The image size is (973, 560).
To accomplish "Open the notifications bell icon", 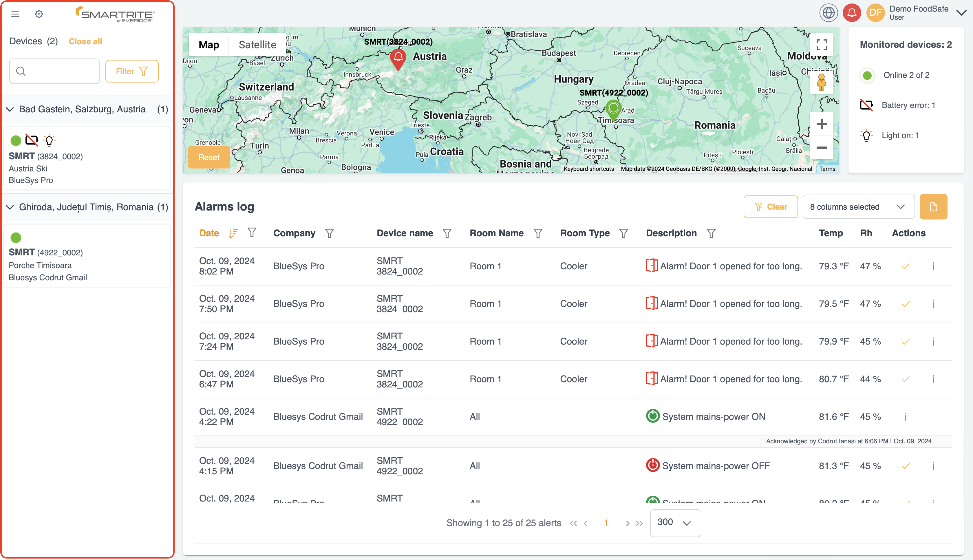I will pos(851,12).
